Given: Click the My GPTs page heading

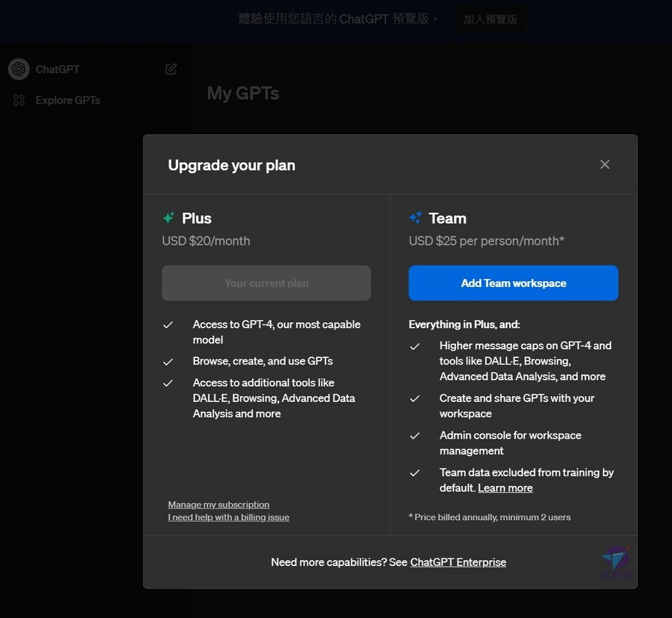Looking at the screenshot, I should pos(243,93).
